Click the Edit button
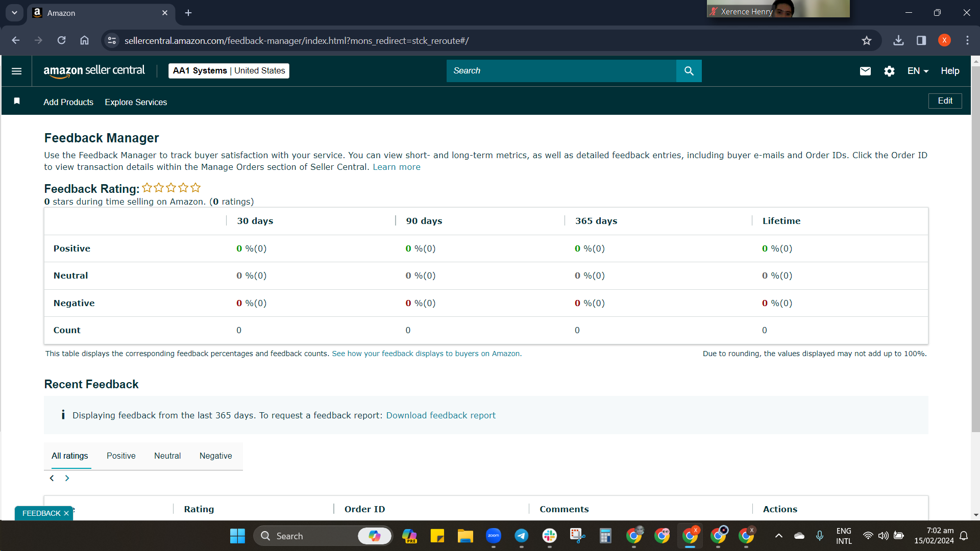 945,101
